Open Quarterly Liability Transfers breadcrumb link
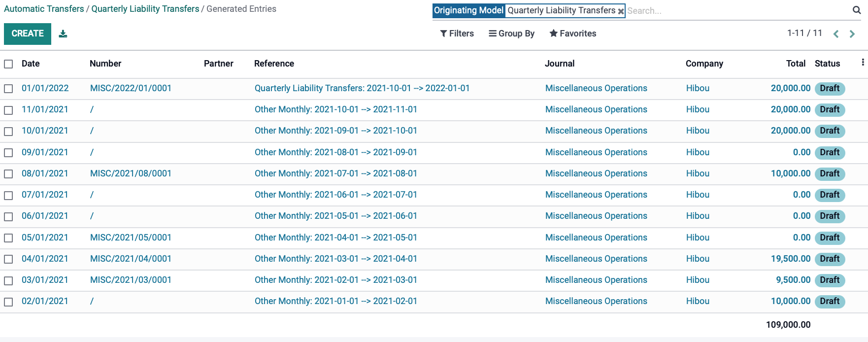The image size is (868, 342). tap(145, 9)
